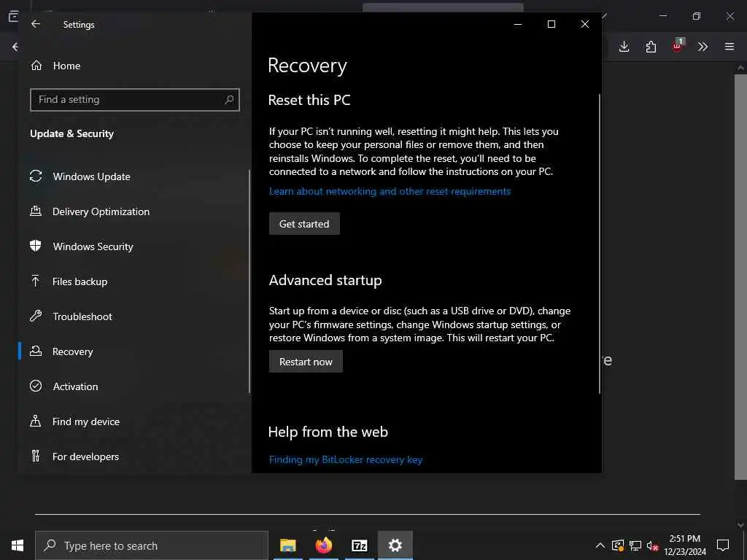Click the tray security warning icon
The width and height of the screenshot is (747, 560).
(617, 545)
